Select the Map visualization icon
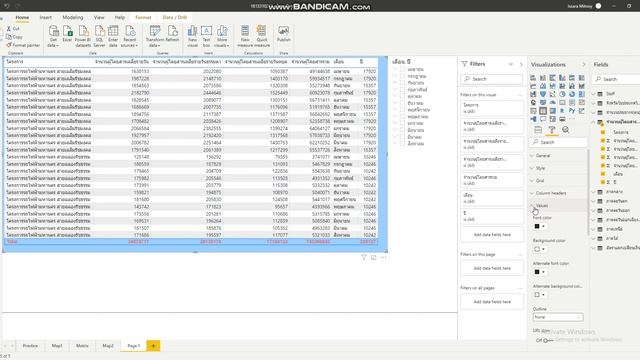This screenshot has width=640, height=360. [533, 102]
